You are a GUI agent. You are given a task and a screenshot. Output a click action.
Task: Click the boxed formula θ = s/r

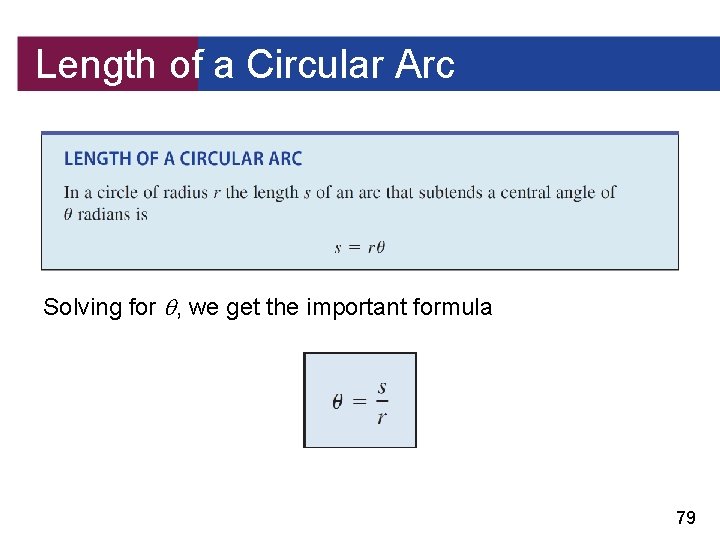(x=360, y=400)
